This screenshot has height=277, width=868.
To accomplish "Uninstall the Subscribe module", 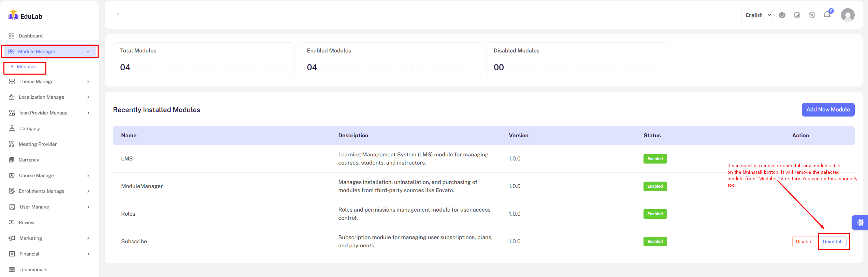I will (x=833, y=242).
